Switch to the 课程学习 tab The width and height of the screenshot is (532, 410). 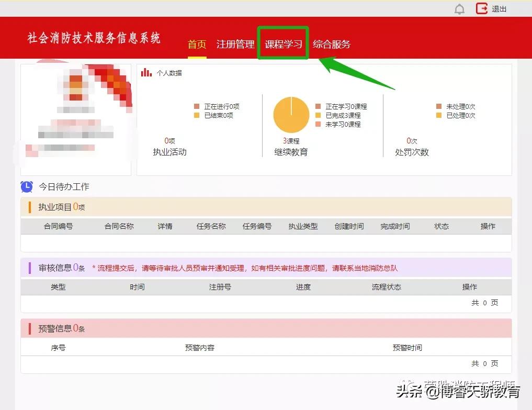(x=283, y=44)
